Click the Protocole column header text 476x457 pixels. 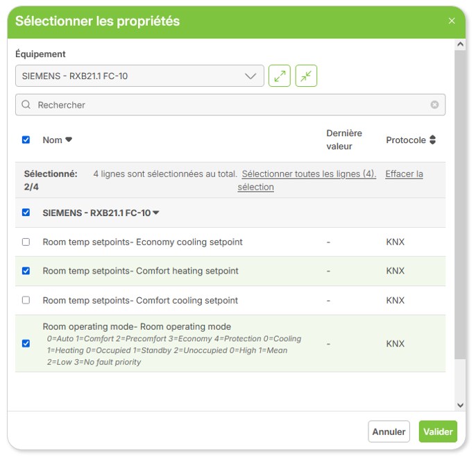(406, 140)
